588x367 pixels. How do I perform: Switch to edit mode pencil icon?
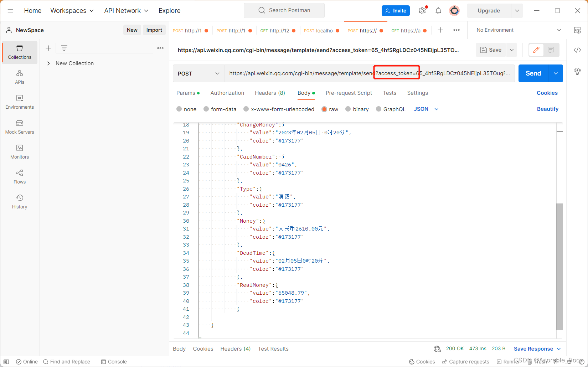536,50
